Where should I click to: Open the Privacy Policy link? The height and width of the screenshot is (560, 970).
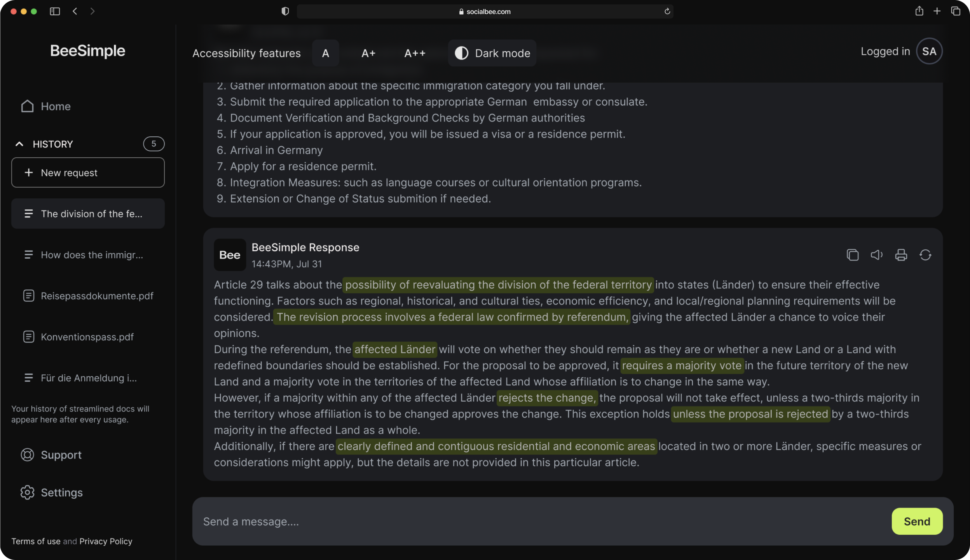pyautogui.click(x=106, y=541)
